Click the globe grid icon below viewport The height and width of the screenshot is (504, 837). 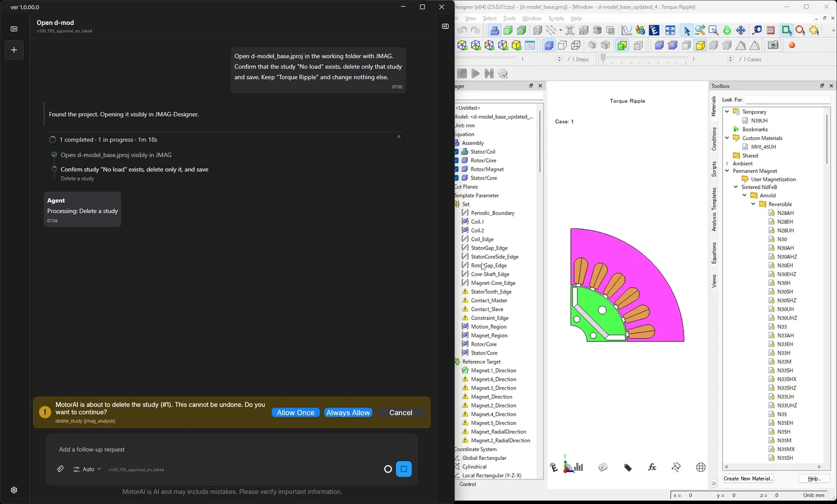tap(701, 467)
